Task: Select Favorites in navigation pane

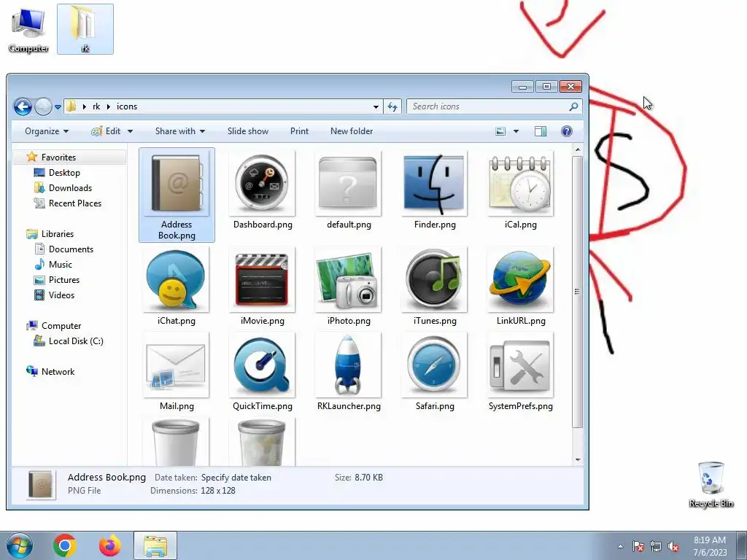Action: [x=58, y=157]
